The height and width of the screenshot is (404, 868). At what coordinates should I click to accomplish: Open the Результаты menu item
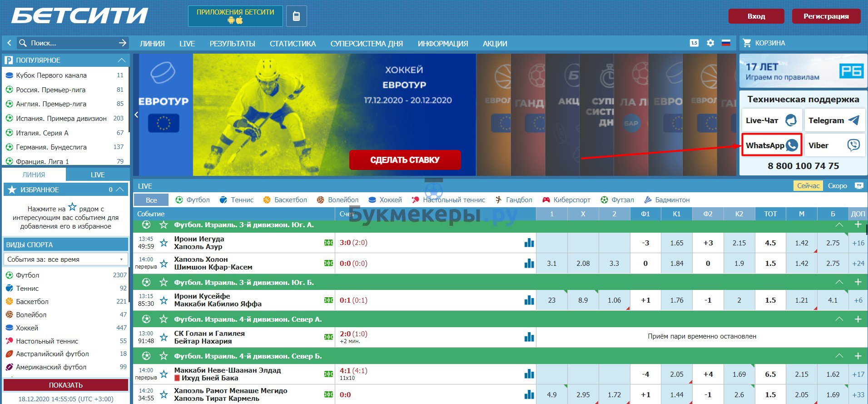coord(232,44)
